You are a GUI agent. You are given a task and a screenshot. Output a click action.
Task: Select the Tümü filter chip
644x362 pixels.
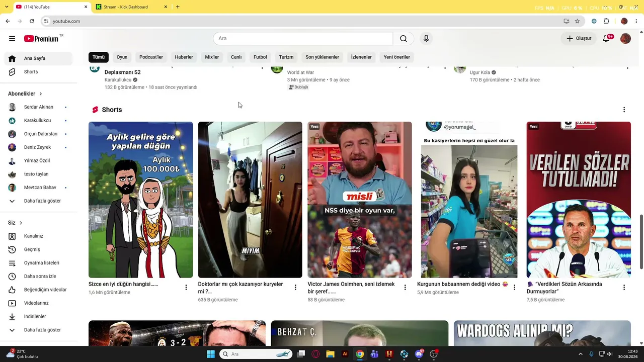99,57
